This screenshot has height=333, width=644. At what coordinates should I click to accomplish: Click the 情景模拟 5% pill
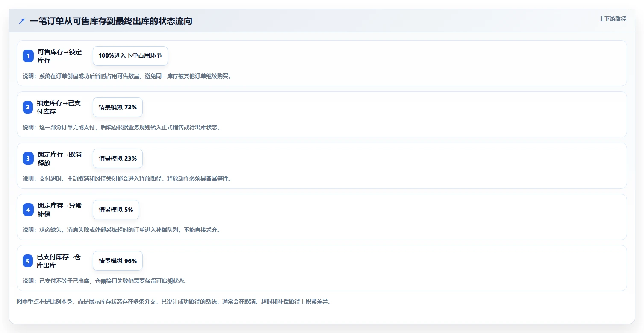pyautogui.click(x=116, y=210)
